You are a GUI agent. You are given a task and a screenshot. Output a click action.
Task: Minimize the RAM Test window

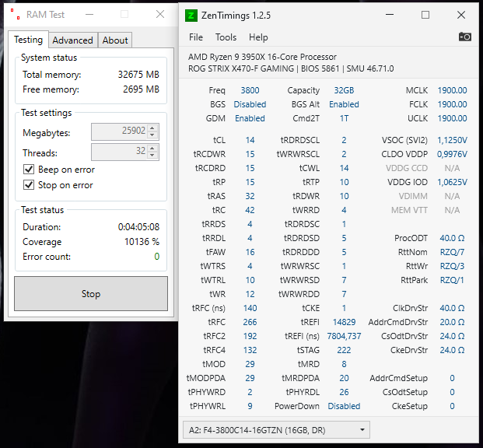coord(89,14)
